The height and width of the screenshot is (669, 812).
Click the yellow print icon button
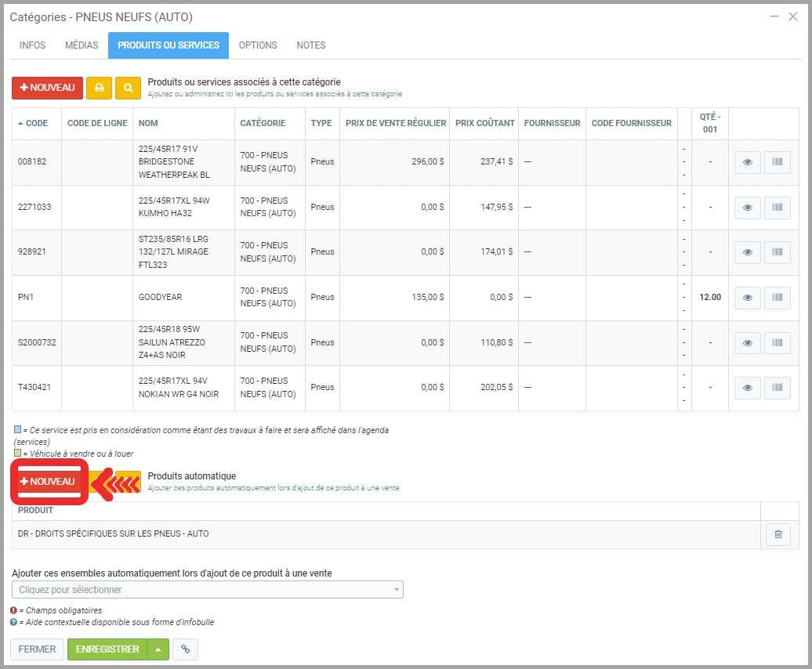(x=99, y=88)
